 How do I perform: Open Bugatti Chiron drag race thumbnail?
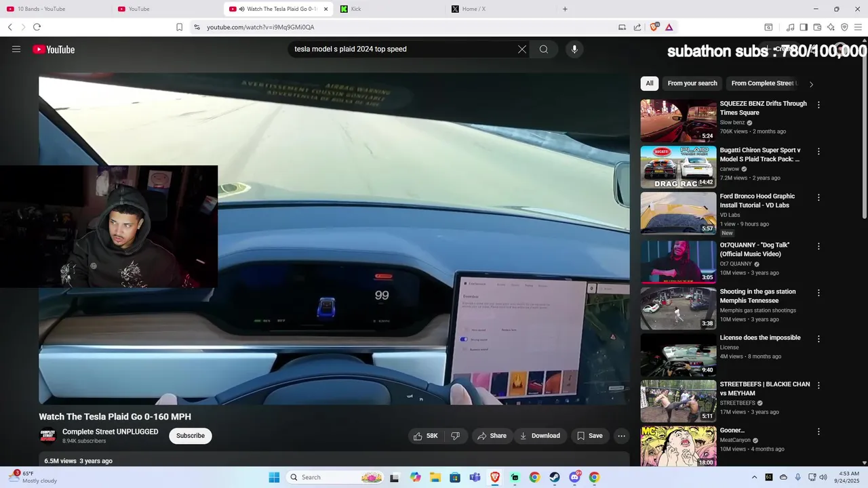coord(678,167)
